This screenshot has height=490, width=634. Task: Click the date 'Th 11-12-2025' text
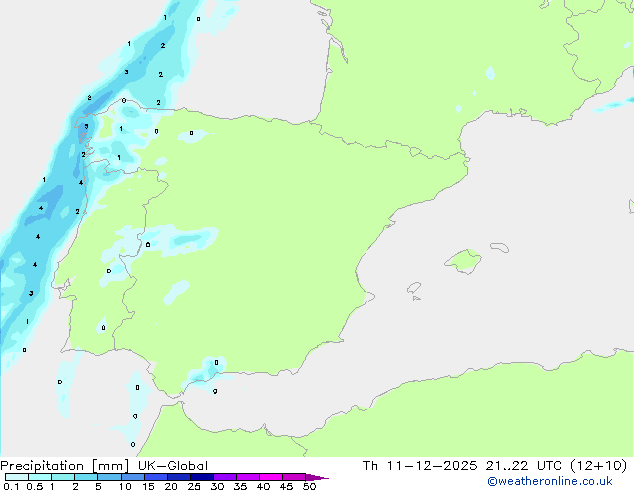[420, 466]
